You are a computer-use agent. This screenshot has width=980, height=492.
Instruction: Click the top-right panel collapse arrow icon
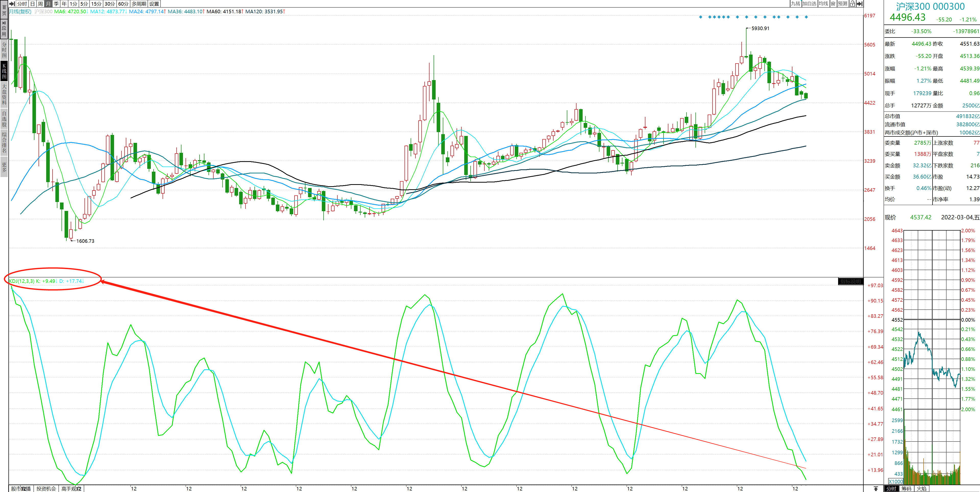tap(859, 4)
